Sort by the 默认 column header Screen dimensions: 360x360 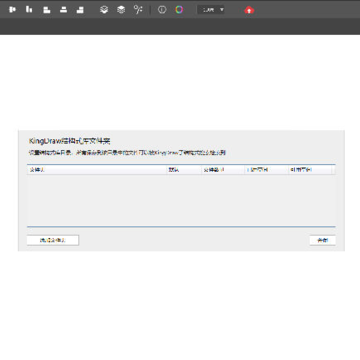pyautogui.click(x=184, y=170)
